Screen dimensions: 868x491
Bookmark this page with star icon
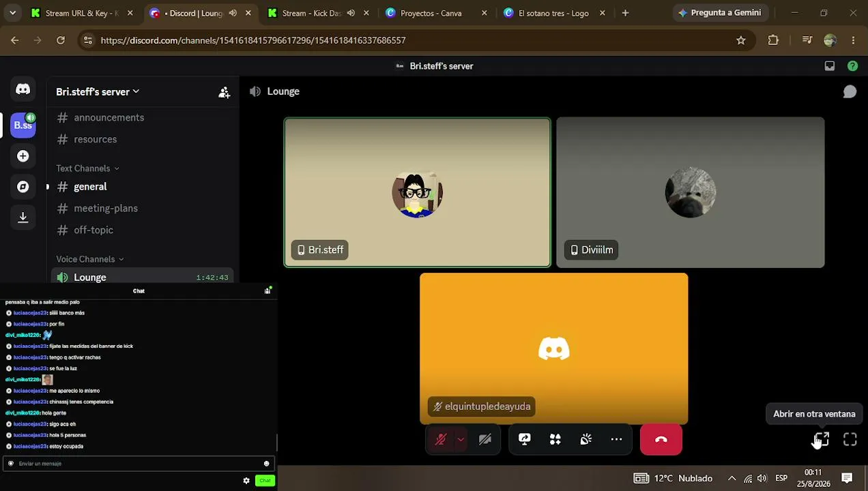[x=741, y=40]
